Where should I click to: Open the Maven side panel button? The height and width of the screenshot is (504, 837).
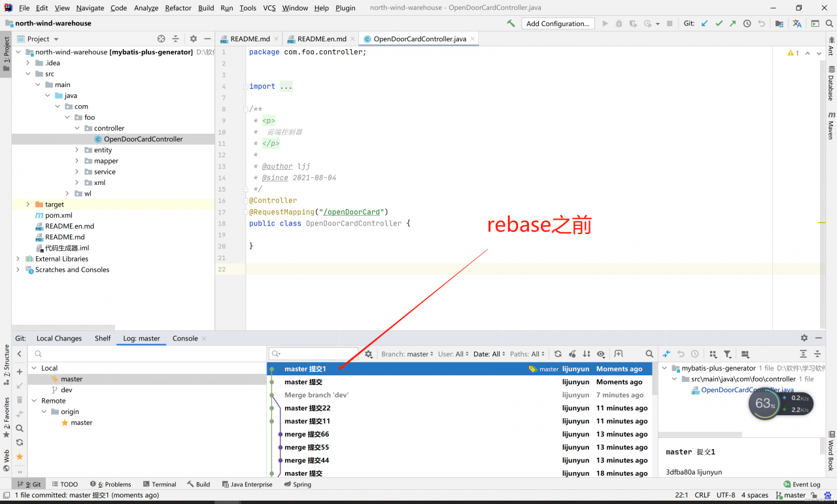[x=831, y=124]
